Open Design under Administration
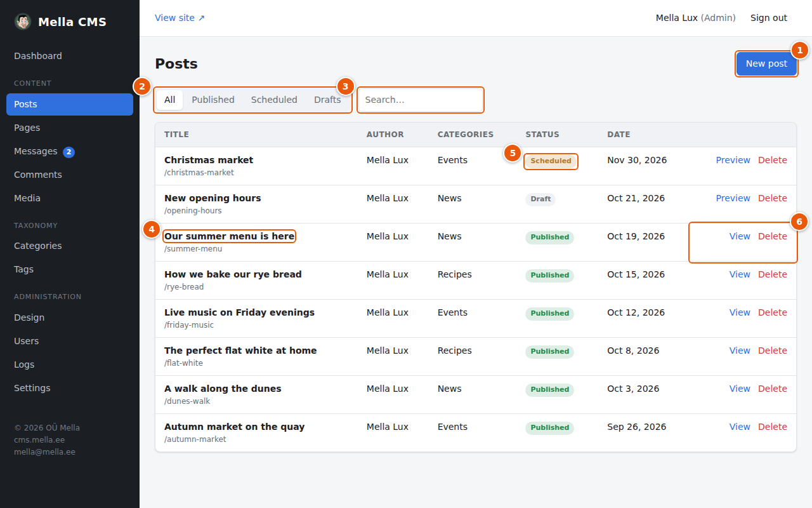The image size is (812, 508). click(70, 317)
